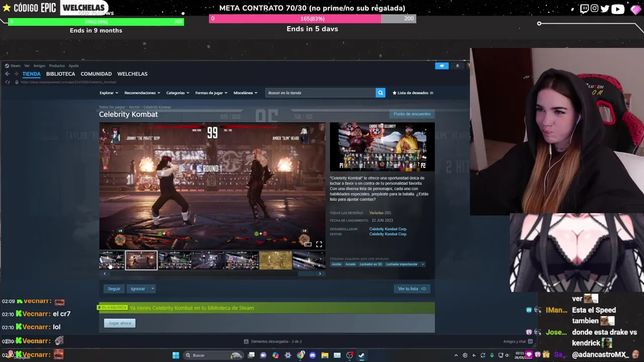Click the Twitch icon in the stream overlay
Viewport: 644px width, 362px height.
(584, 9)
